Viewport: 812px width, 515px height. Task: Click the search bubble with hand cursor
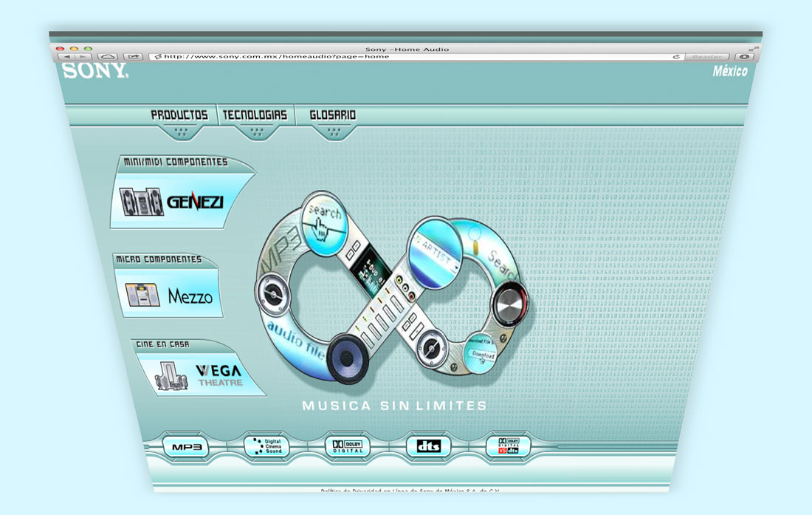click(x=324, y=224)
